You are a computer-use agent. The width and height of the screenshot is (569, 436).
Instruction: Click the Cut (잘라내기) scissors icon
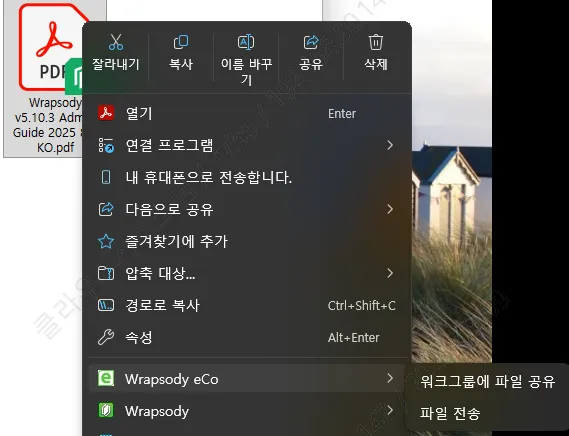[x=116, y=42]
